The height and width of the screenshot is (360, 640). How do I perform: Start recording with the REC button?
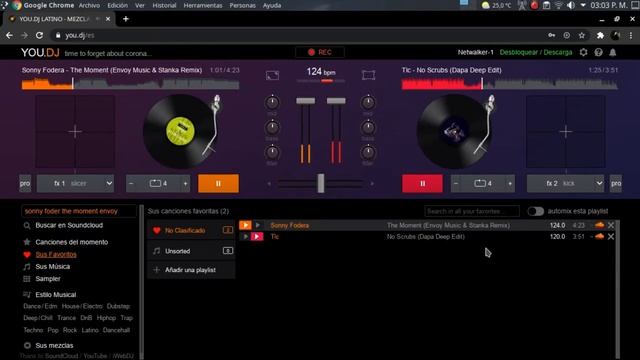pos(320,52)
